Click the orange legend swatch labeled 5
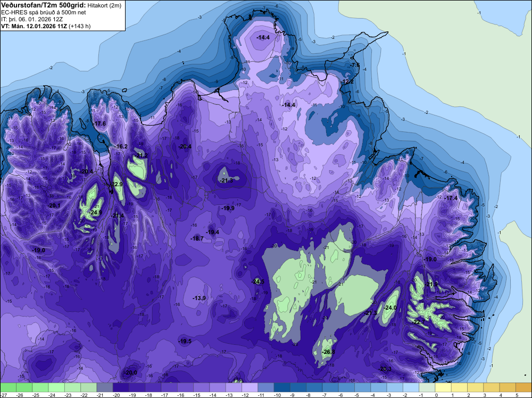The height and width of the screenshot is (398, 532). click(524, 387)
